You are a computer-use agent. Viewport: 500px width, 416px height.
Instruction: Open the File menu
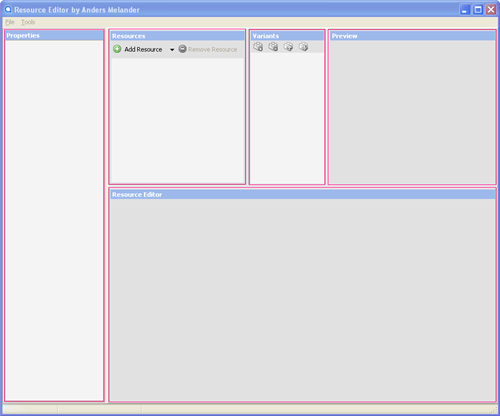pyautogui.click(x=10, y=22)
